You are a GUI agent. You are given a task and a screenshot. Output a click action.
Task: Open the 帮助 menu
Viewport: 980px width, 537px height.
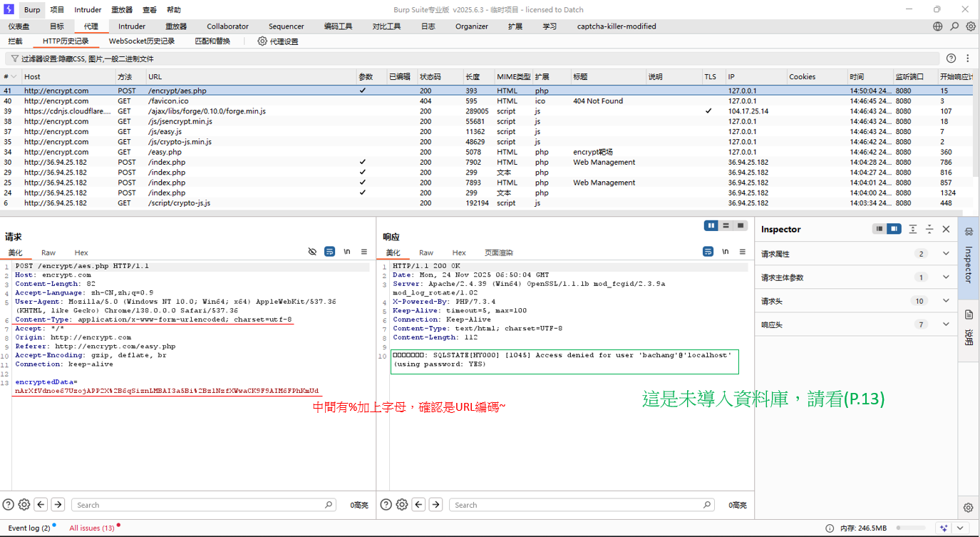(x=173, y=10)
